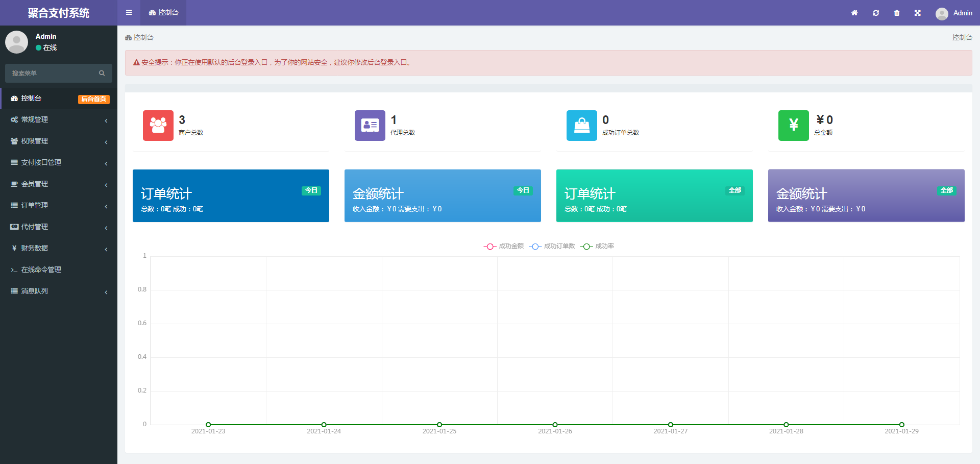The width and height of the screenshot is (980, 464).
Task: Click the trash clear-cache icon
Action: point(896,13)
